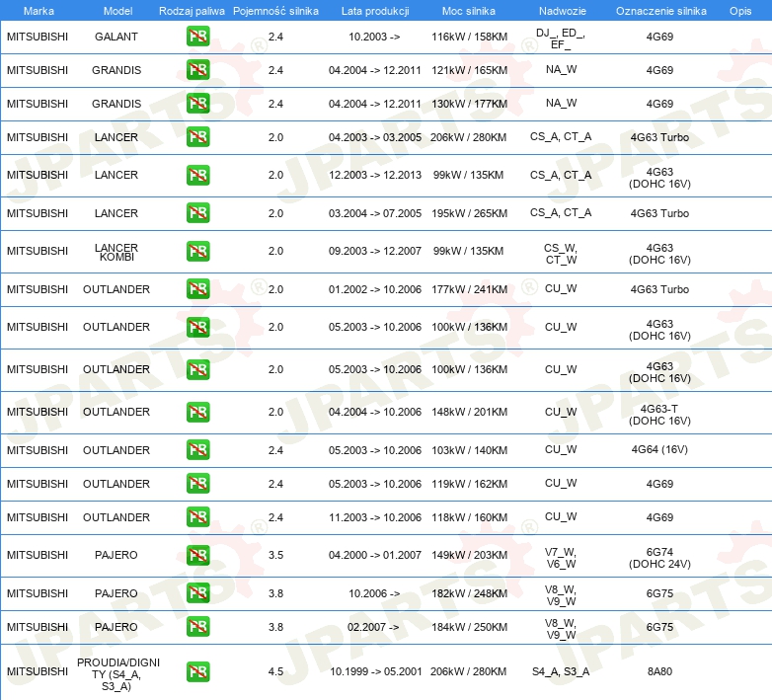Click the fuel icon for OUTLANDER 119kW / 162KM
The height and width of the screenshot is (700, 772).
(x=197, y=484)
